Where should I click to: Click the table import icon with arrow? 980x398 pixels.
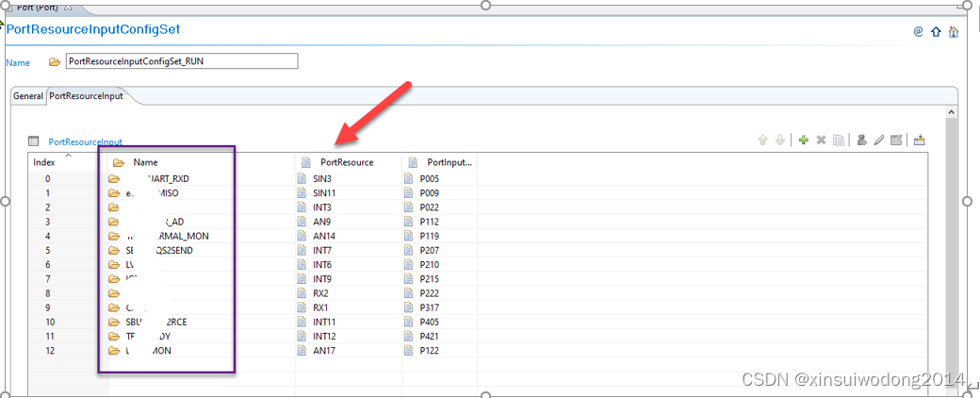point(920,141)
